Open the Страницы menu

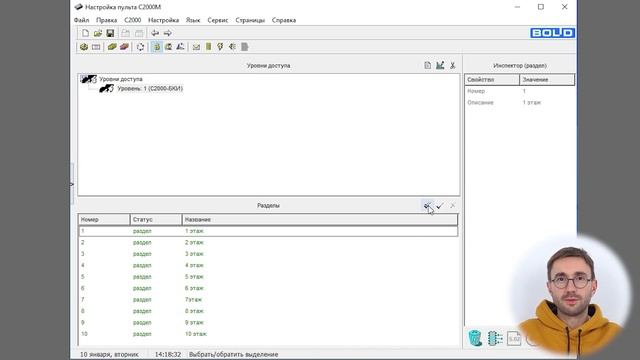click(x=250, y=20)
